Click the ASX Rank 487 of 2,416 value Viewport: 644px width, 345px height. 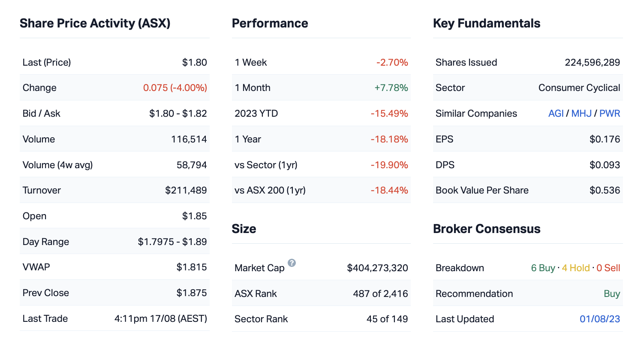point(380,294)
